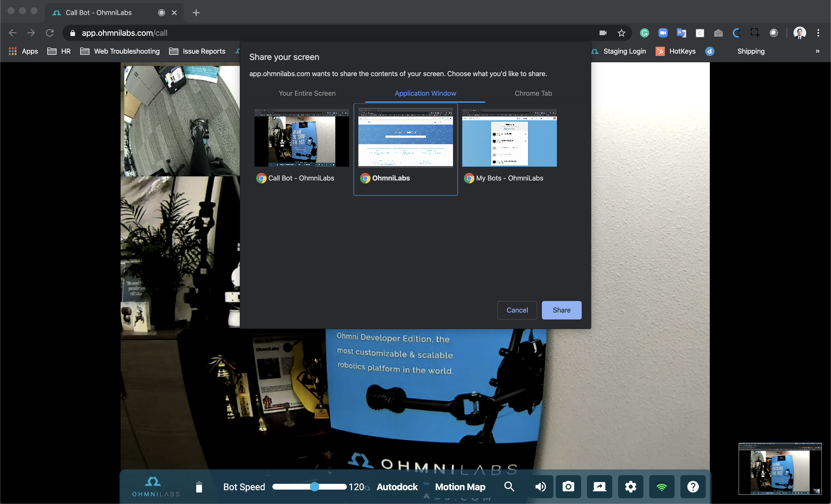Open the Chrome three-dot menu
This screenshot has width=831, height=504.
pyautogui.click(x=818, y=33)
